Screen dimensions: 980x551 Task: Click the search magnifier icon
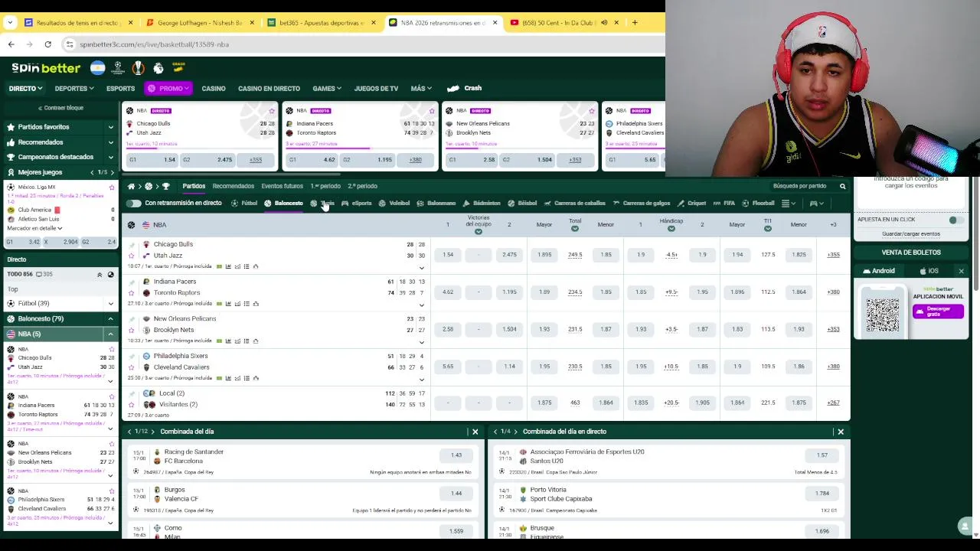tap(842, 186)
